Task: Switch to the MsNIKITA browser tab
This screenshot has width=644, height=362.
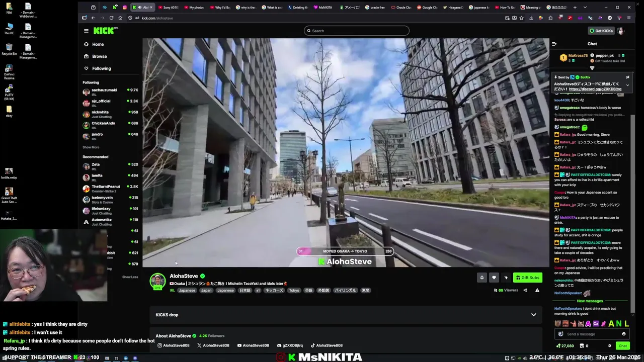Action: point(323,8)
